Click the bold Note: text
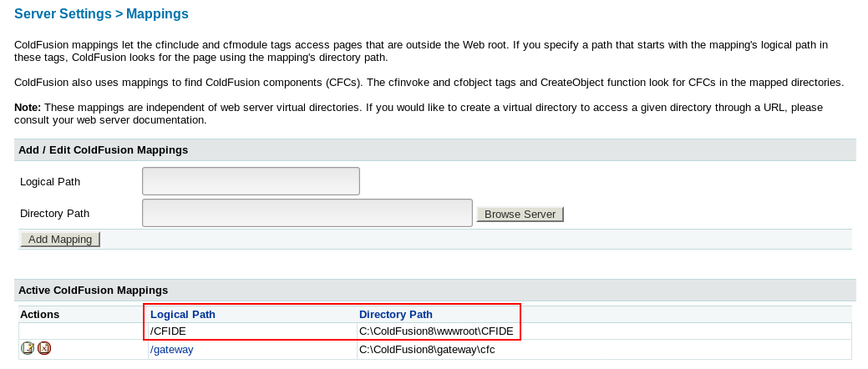 28,108
